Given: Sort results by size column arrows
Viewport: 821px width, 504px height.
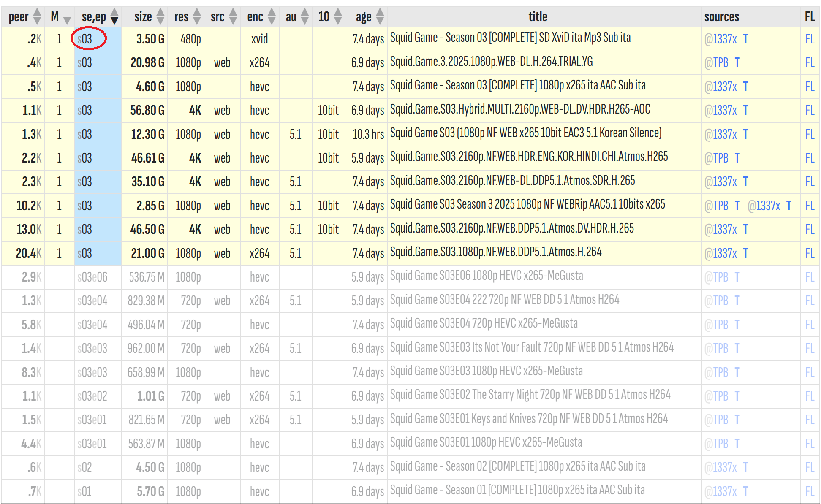Looking at the screenshot, I should [160, 17].
